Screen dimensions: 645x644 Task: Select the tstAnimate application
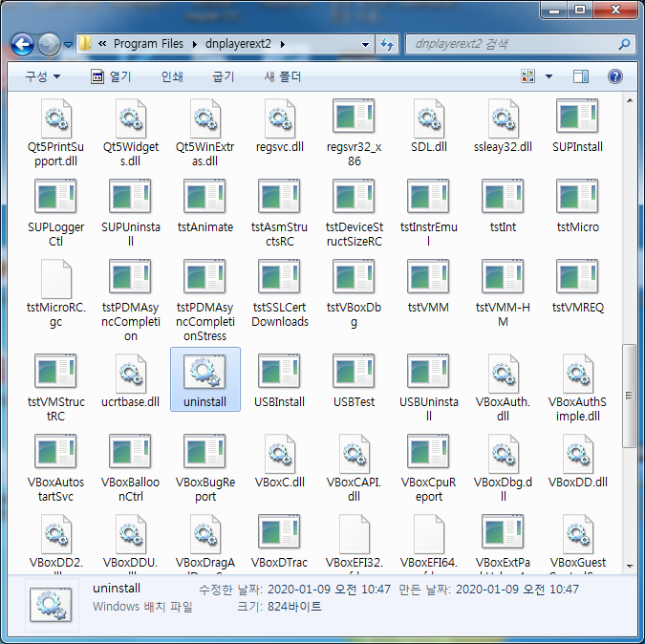tap(204, 206)
